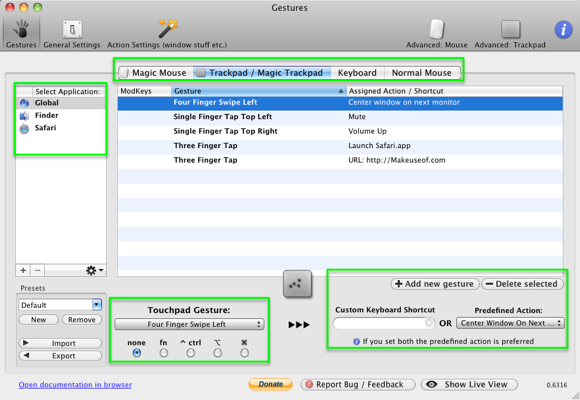Click the New preset button
The width and height of the screenshot is (580, 400).
coord(38,320)
